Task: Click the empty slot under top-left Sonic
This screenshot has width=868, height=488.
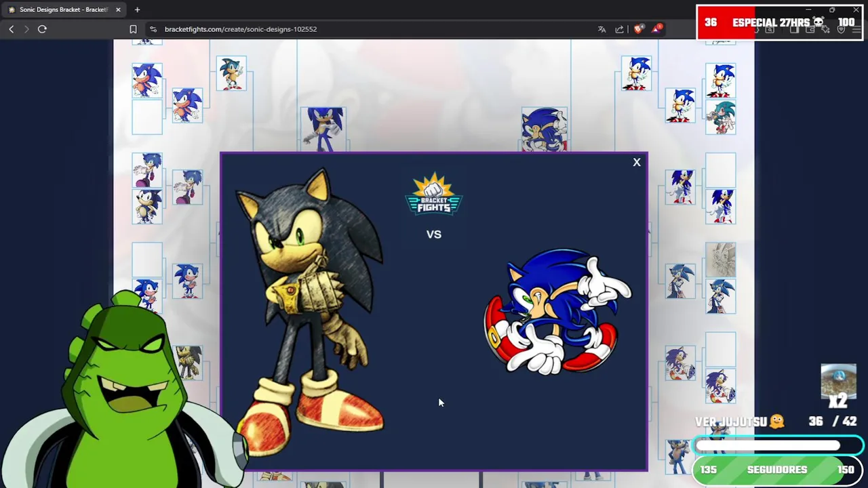Action: pos(147,117)
